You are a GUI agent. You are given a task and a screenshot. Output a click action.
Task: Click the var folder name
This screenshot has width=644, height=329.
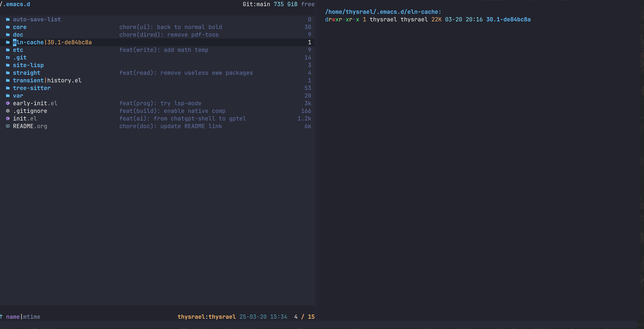18,95
